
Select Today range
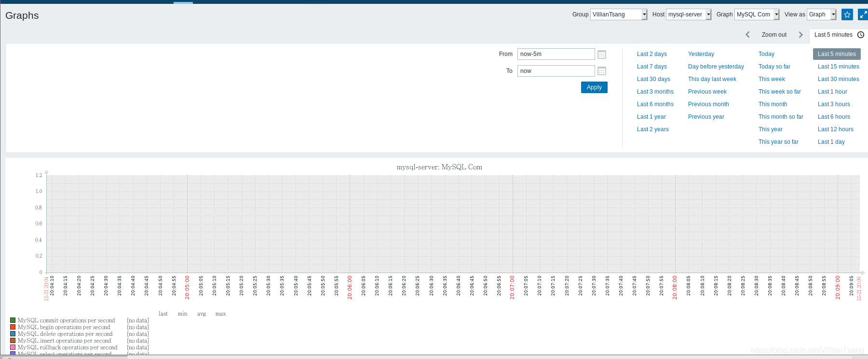(x=766, y=54)
